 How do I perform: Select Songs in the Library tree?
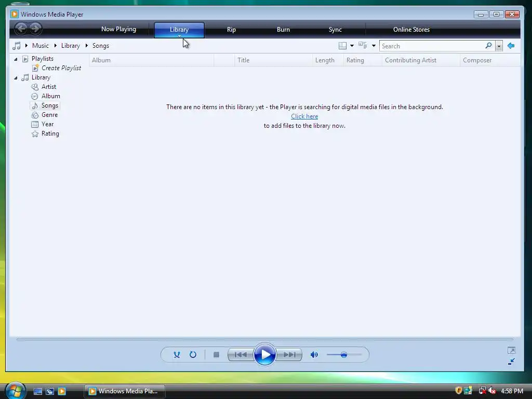49,105
